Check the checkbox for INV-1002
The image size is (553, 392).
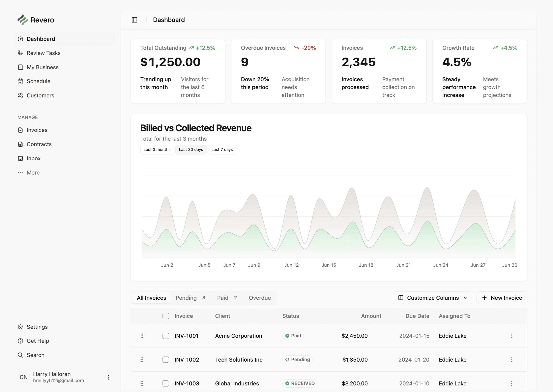[166, 359]
